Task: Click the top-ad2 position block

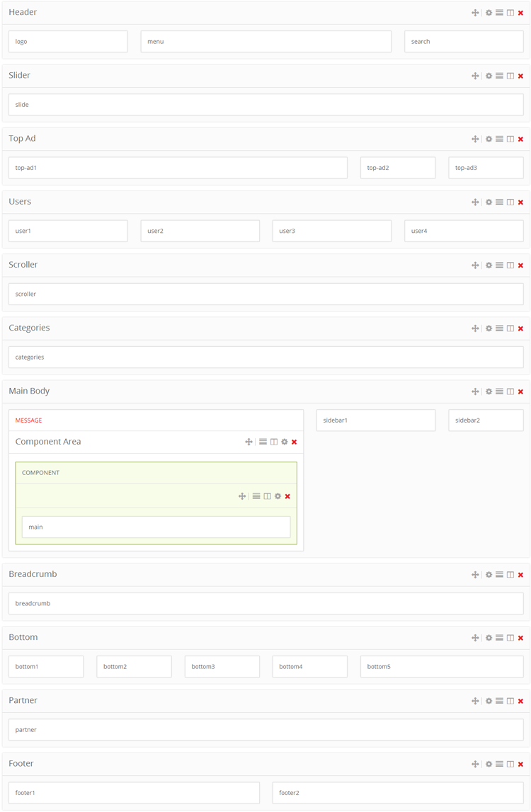Action: [x=397, y=168]
